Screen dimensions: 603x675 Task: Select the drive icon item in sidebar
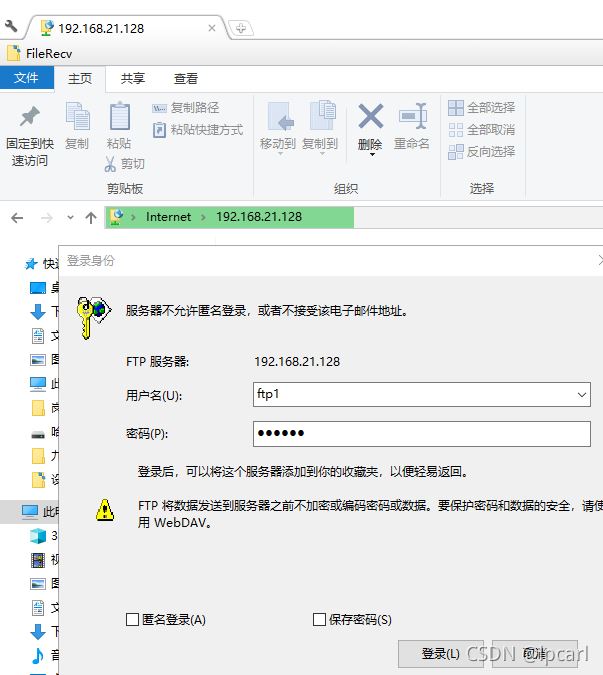(38, 435)
